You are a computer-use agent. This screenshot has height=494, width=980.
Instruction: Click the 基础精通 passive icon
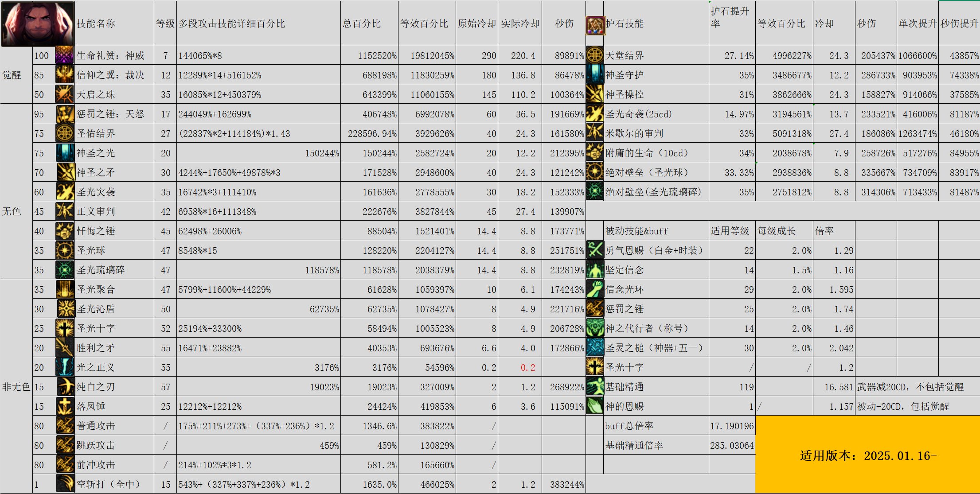click(x=595, y=387)
